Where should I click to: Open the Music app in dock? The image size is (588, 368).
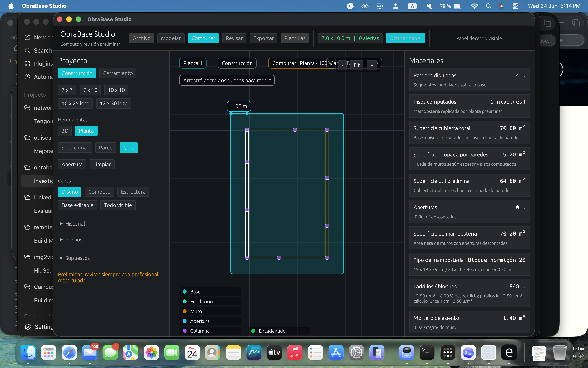click(295, 352)
